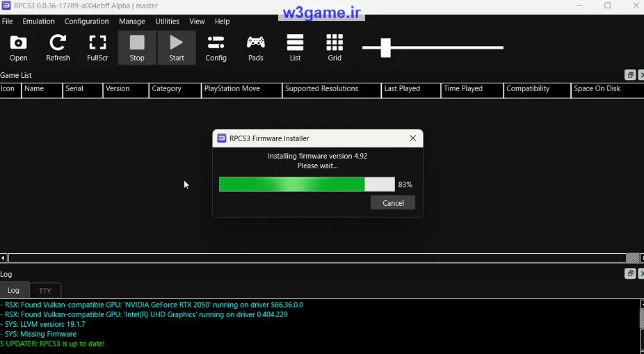Refresh the game list
This screenshot has width=644, height=354.
58,48
